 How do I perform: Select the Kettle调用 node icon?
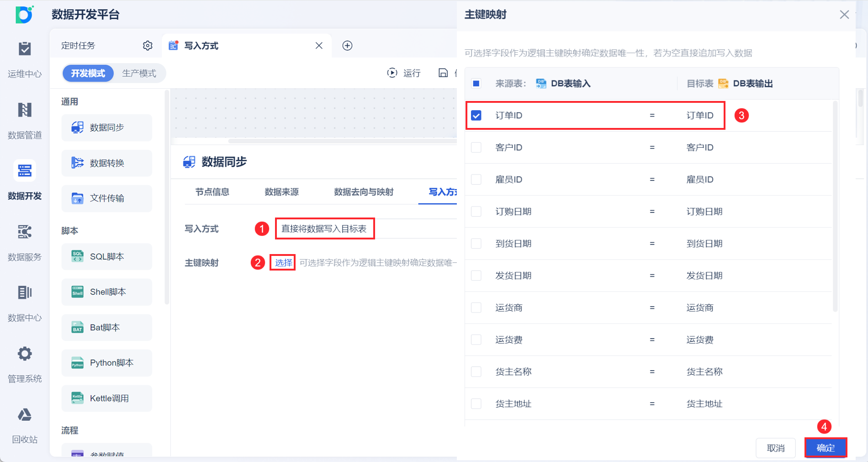pos(78,398)
